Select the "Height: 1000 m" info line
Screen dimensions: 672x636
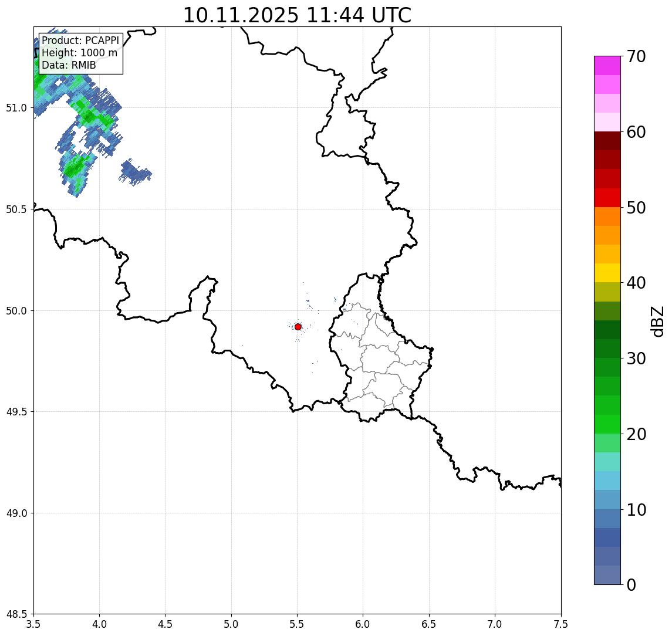point(79,53)
